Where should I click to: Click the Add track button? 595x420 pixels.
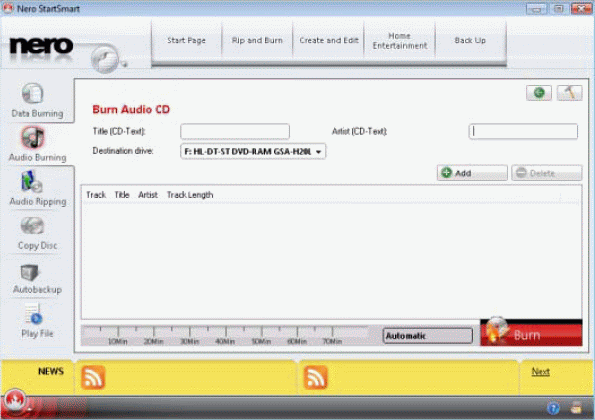(472, 173)
